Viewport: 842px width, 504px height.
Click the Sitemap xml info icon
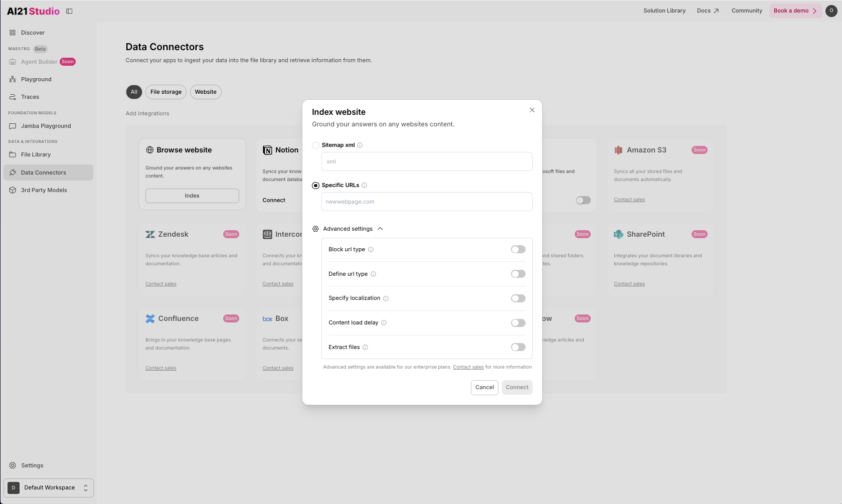360,145
